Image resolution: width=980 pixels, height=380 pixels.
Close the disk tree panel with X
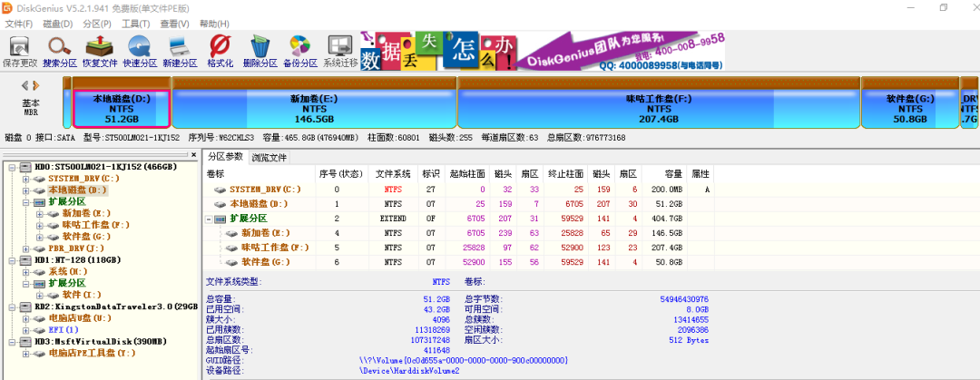click(x=194, y=154)
